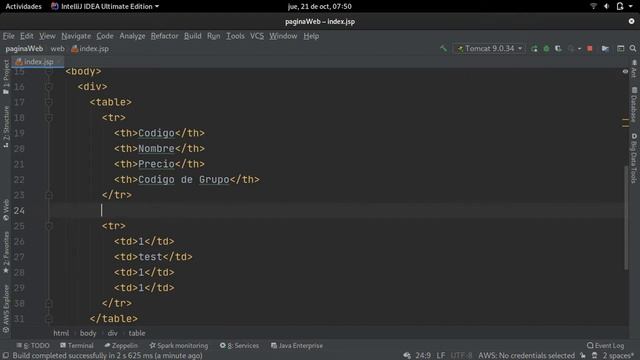This screenshot has height=360, width=640.
Task: Open the File menu
Action: tap(8, 36)
